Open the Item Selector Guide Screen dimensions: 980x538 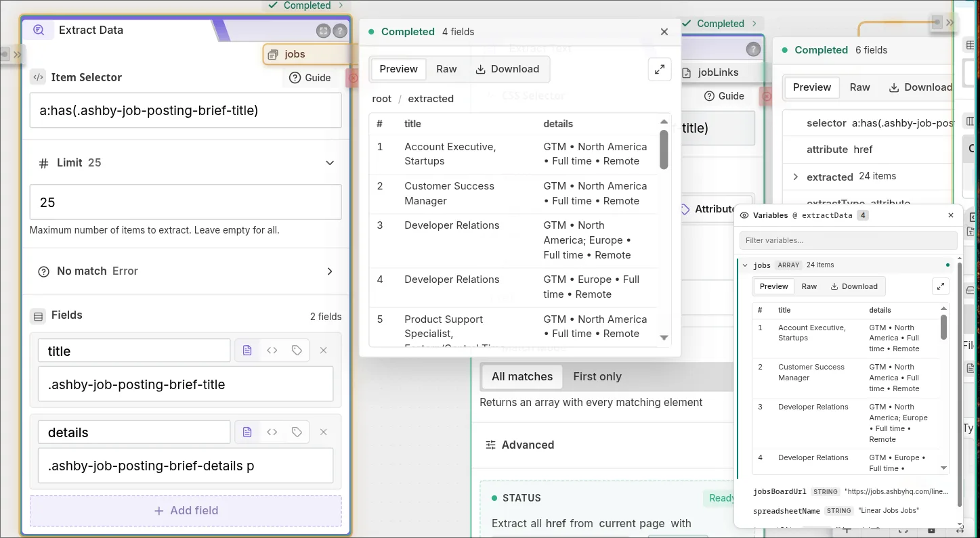tap(310, 78)
